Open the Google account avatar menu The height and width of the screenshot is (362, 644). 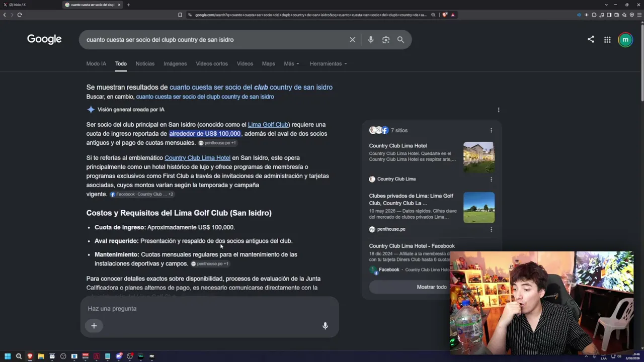[x=625, y=40]
